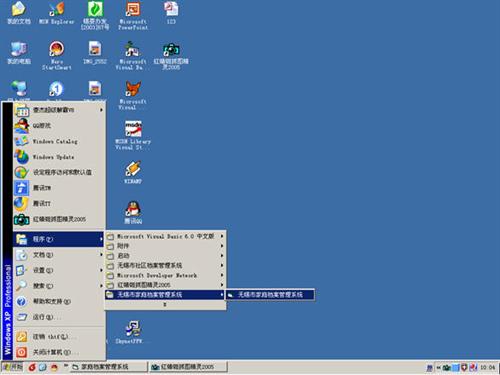Expand the 搜索(C) submenu arrow
This screenshot has height=375, width=500.
[101, 286]
